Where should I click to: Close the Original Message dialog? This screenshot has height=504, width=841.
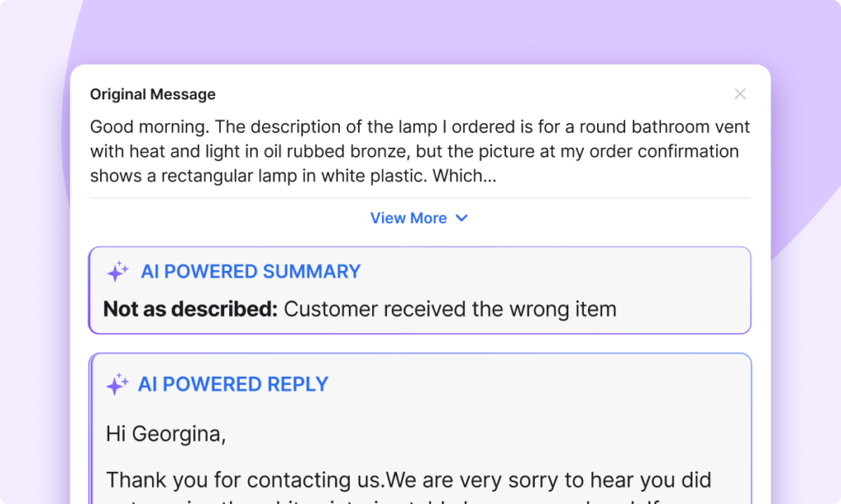pos(740,94)
